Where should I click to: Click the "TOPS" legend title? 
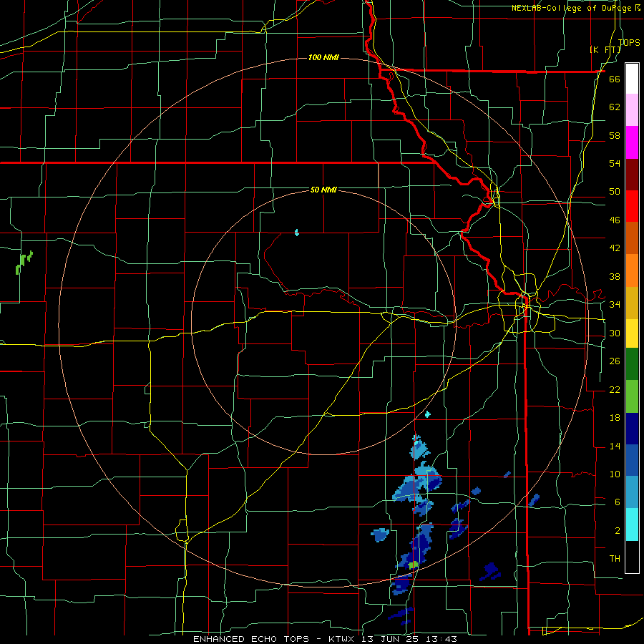(x=629, y=42)
